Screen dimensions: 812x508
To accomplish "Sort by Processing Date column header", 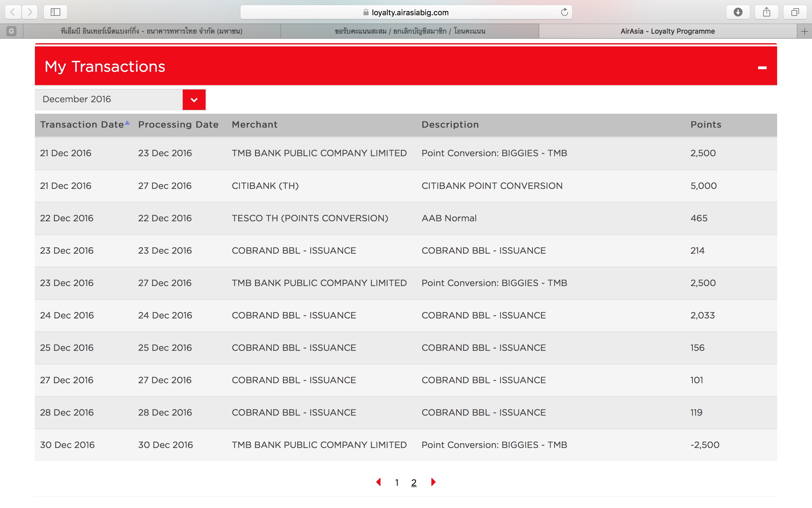I will (x=178, y=124).
